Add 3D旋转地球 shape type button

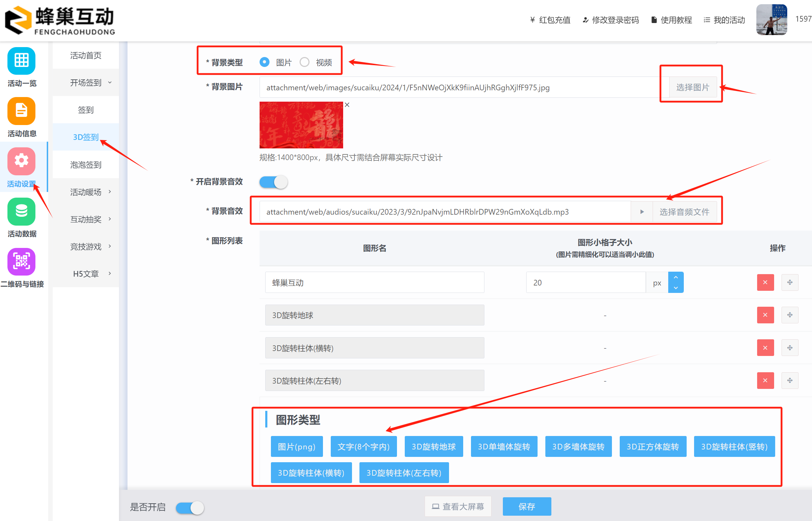point(434,447)
